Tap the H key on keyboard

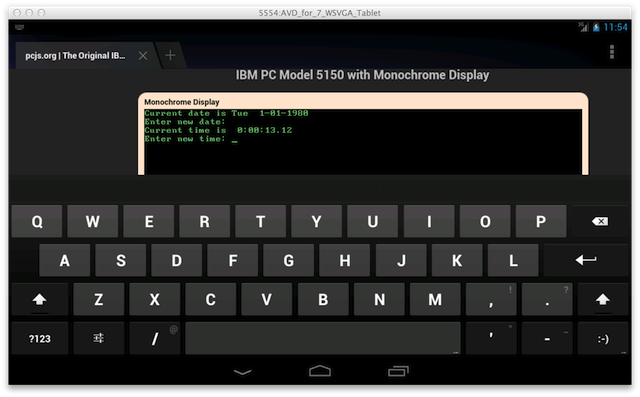(344, 260)
